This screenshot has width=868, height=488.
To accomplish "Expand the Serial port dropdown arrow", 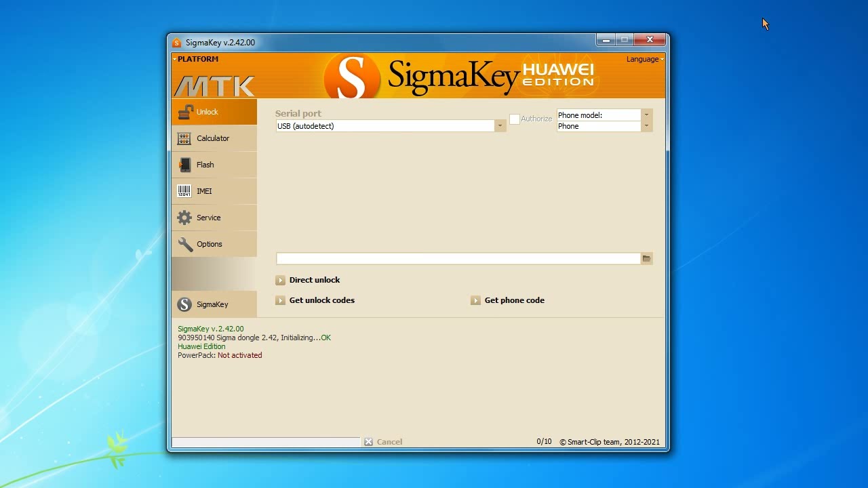I will coord(500,126).
